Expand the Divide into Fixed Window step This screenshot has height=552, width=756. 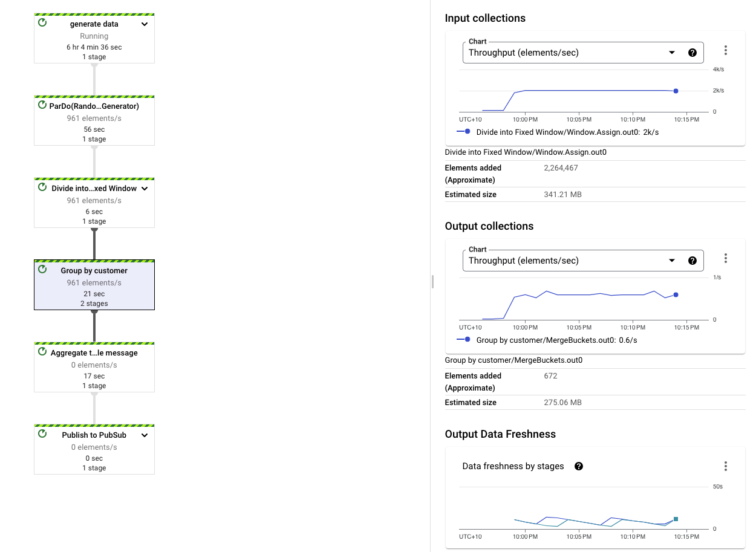point(145,189)
